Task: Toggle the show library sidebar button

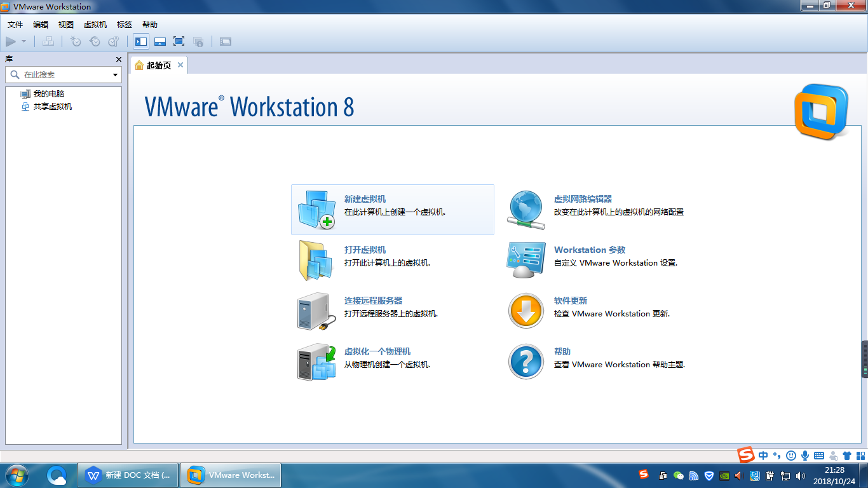Action: click(x=141, y=41)
